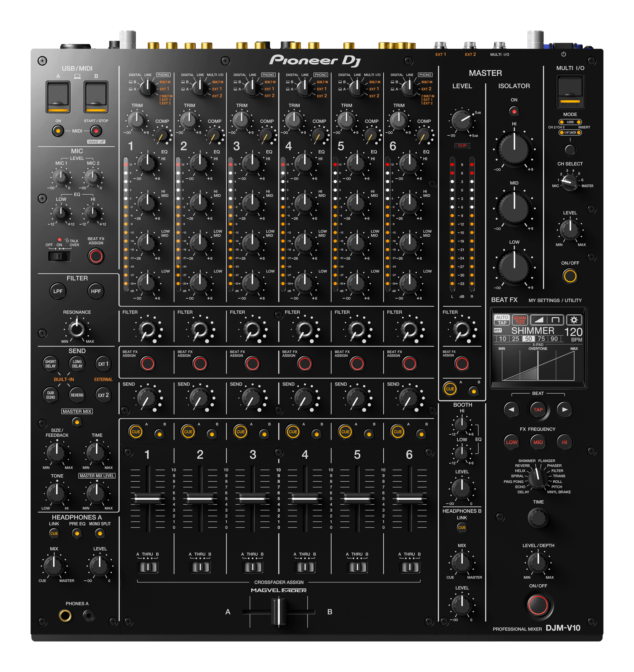634x672 pixels.
Task: Click channel 1 fader cap
Action: [x=148, y=499]
